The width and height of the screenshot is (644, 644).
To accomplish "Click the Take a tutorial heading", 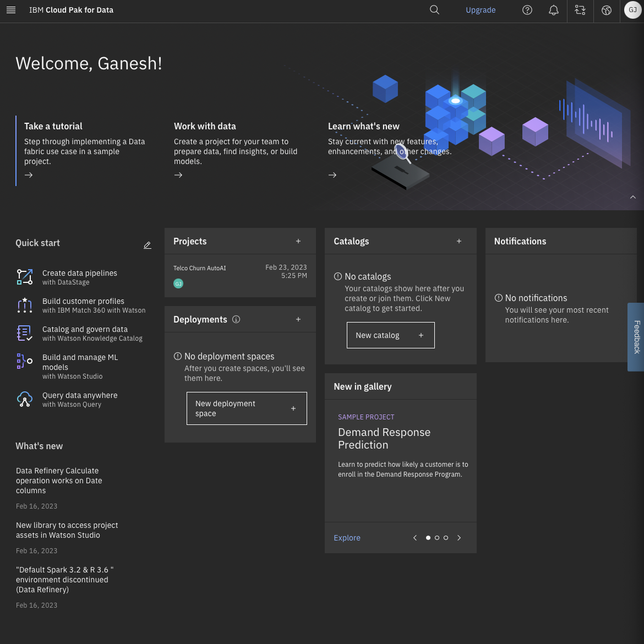I will 53,126.
